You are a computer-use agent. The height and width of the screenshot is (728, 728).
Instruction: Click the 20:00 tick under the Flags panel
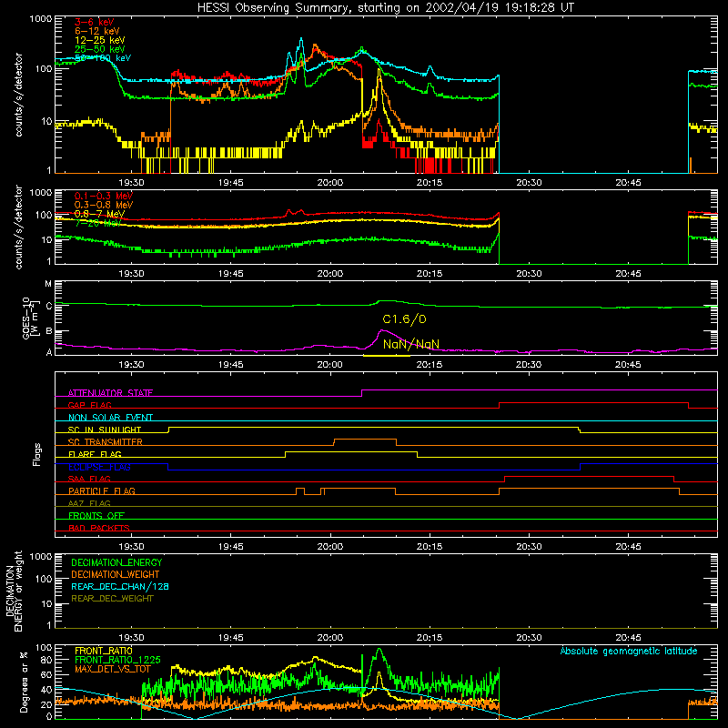pos(330,547)
